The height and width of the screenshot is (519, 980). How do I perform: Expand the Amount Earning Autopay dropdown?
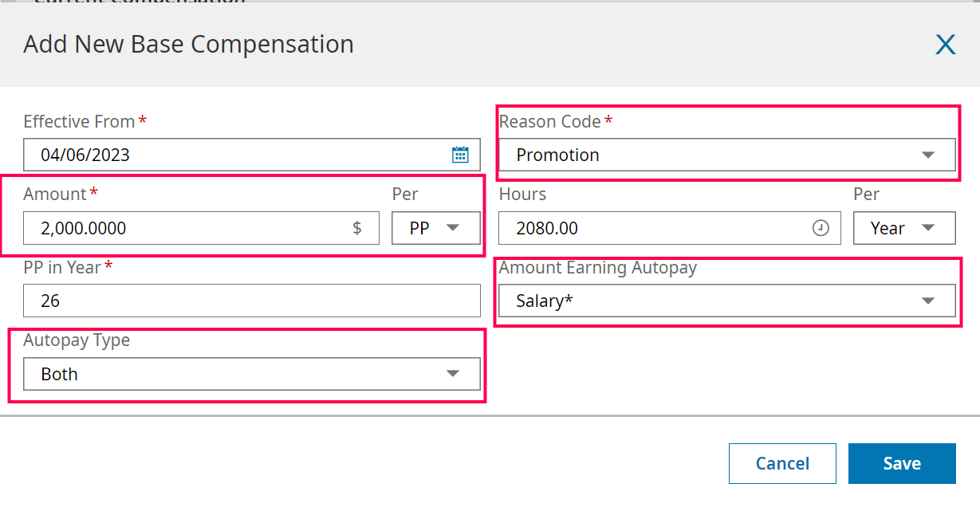[x=927, y=301]
